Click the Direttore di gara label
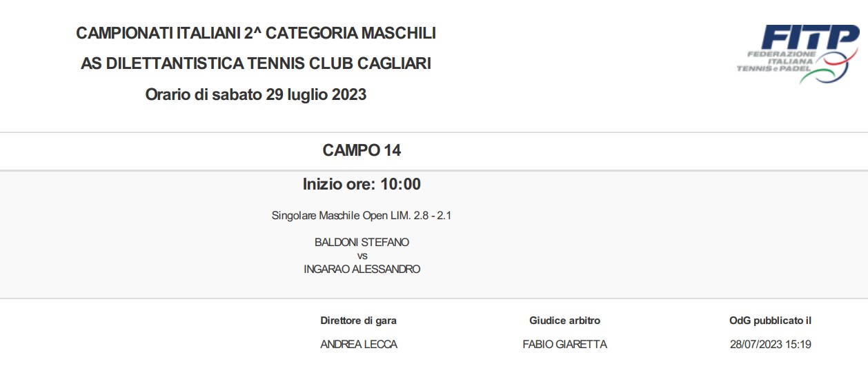The image size is (868, 375). click(358, 321)
